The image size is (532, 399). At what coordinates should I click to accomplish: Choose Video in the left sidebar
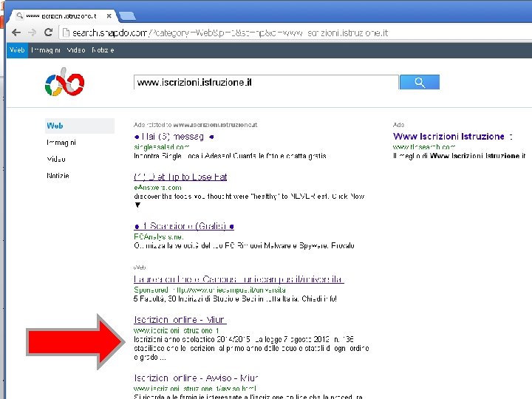pos(56,159)
